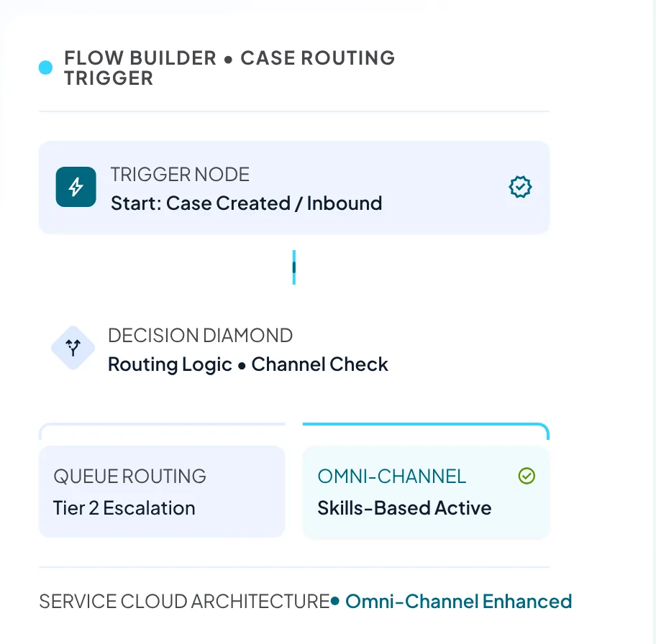Click the Routing Logic Channel Check label

point(247,364)
